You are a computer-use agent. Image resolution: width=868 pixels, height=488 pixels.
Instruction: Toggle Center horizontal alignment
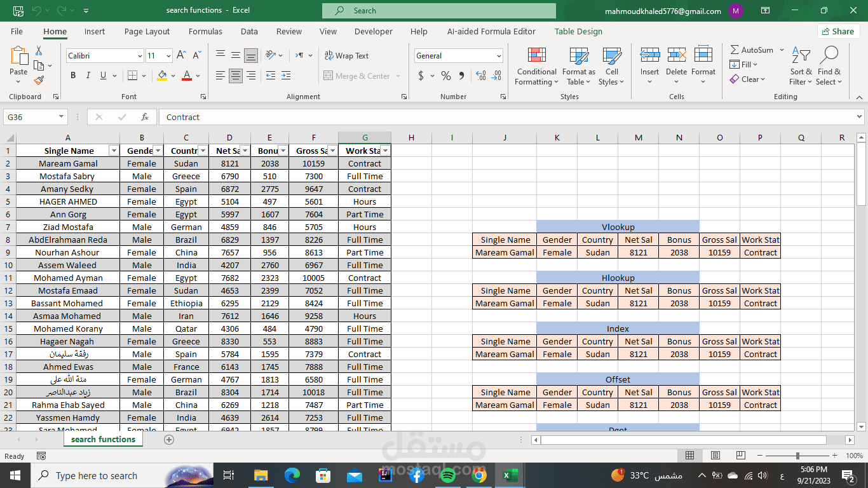point(236,76)
